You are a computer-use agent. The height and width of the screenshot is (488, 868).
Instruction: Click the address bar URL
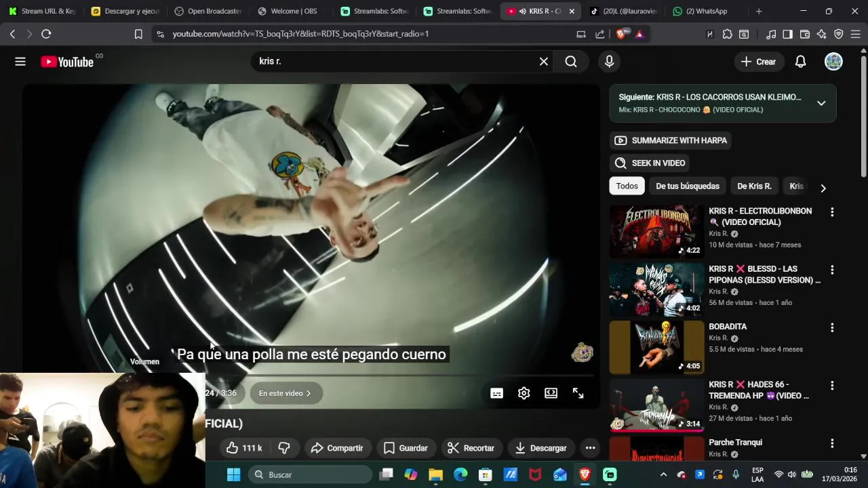point(300,34)
